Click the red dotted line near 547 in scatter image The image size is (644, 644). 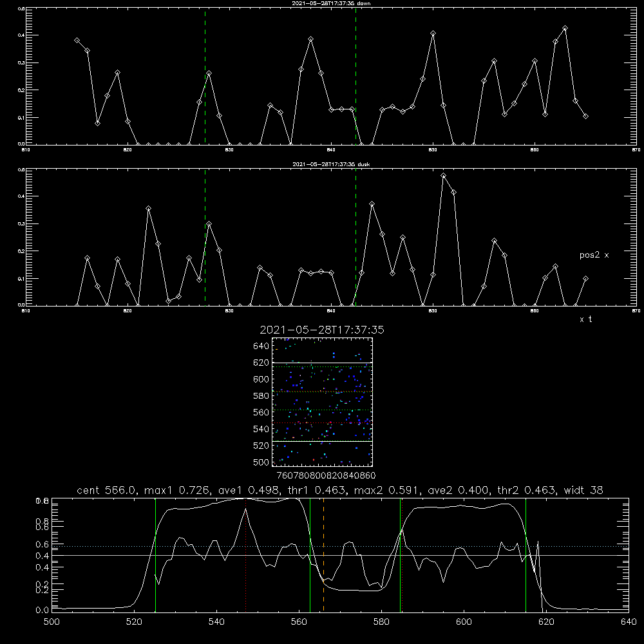(x=322, y=422)
